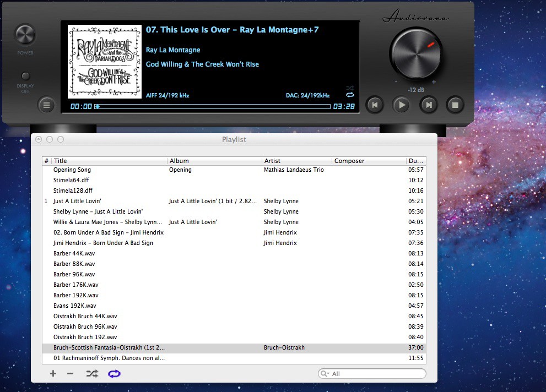
Task: Click the remaining time 03:28 readout
Action: 344,106
